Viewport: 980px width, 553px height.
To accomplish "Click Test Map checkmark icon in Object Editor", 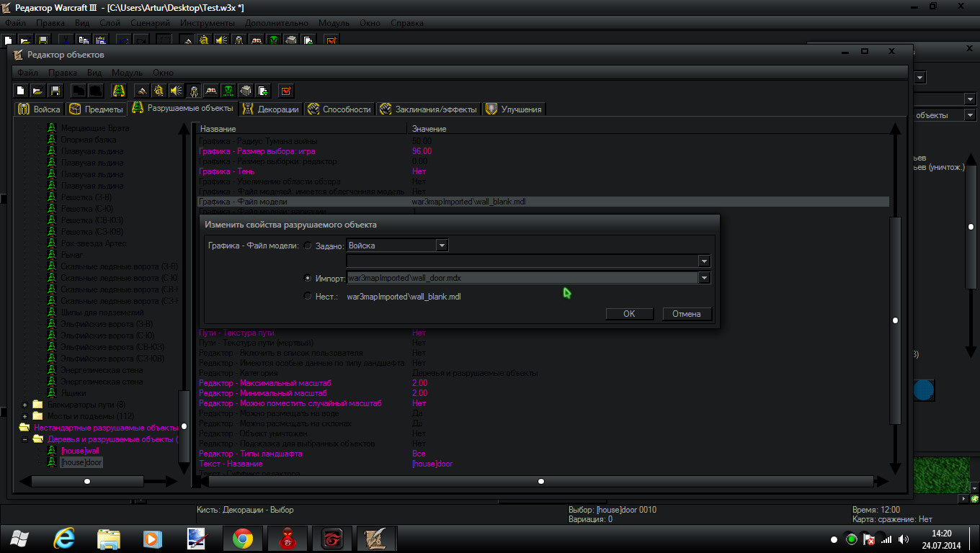I will point(286,91).
